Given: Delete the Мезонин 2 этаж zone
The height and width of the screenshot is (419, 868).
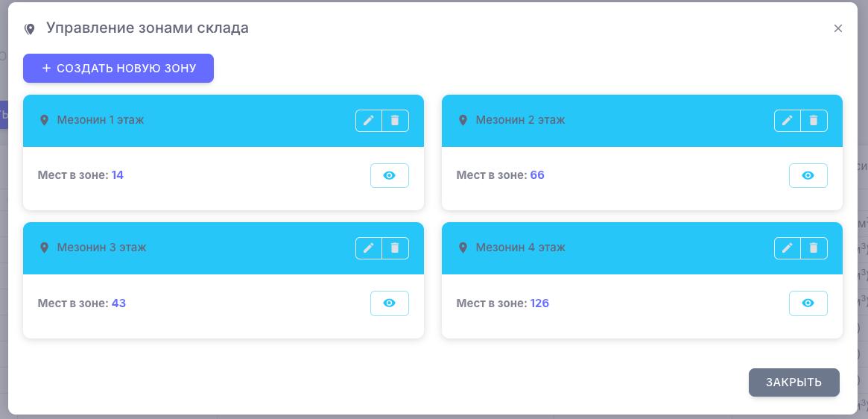Looking at the screenshot, I should [x=814, y=121].
